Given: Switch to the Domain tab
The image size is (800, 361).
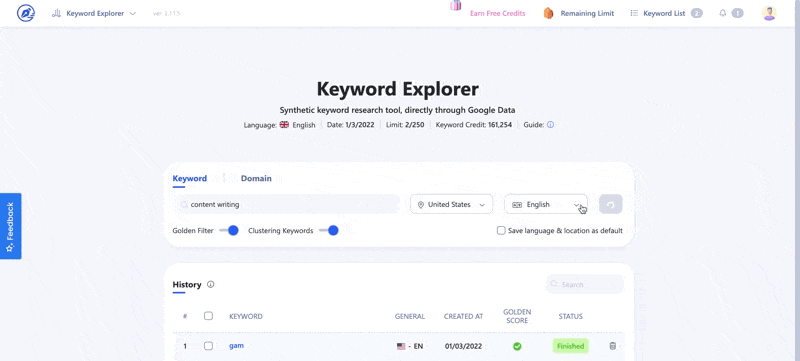Looking at the screenshot, I should coord(256,178).
